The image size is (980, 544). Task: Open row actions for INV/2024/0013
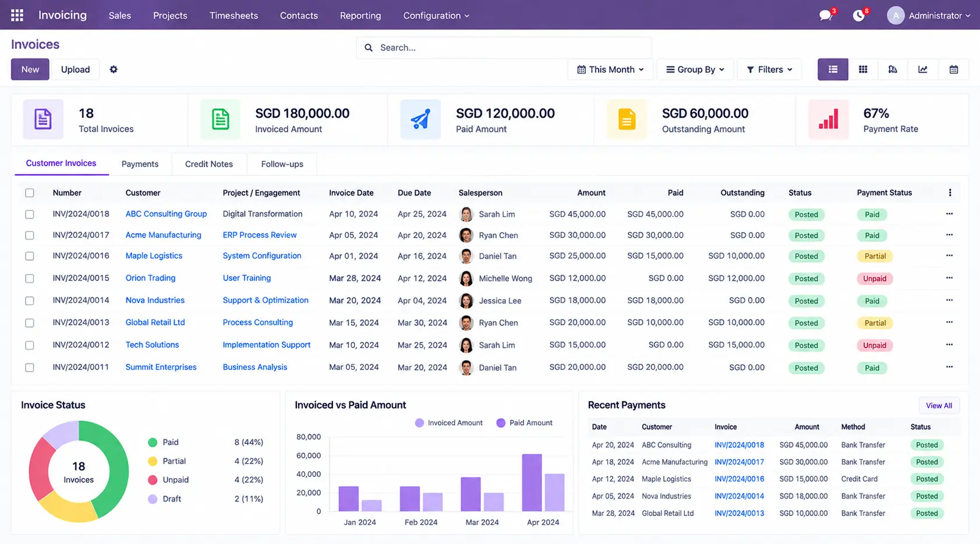pos(949,322)
